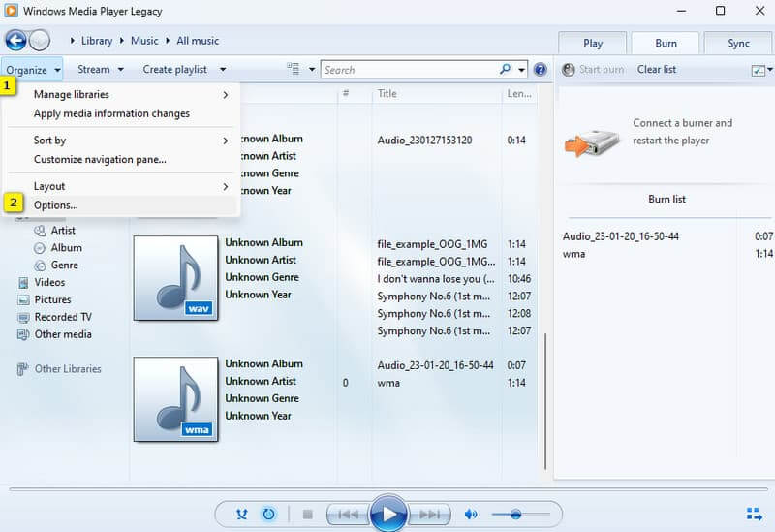Open the view options icon
This screenshot has height=532, width=775.
click(294, 69)
